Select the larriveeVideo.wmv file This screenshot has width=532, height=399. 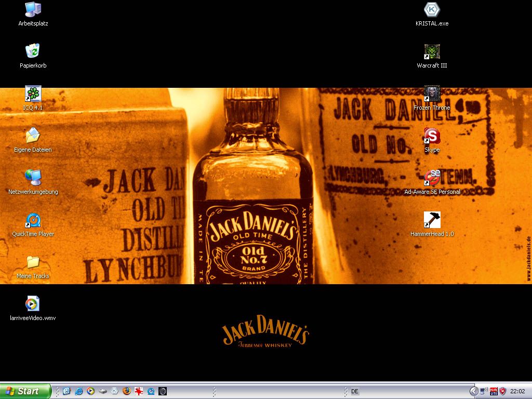click(33, 309)
